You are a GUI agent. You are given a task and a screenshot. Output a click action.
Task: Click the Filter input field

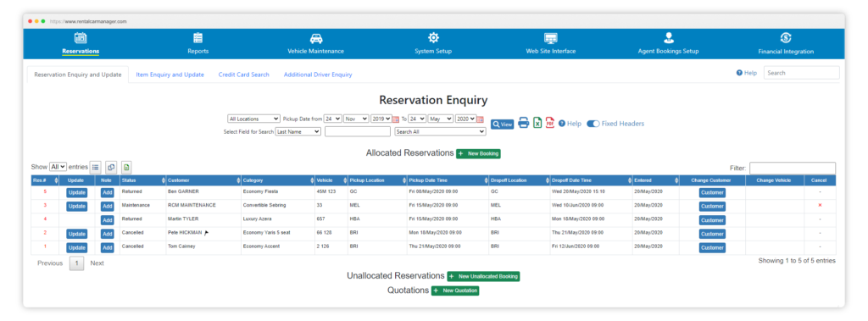pyautogui.click(x=793, y=169)
